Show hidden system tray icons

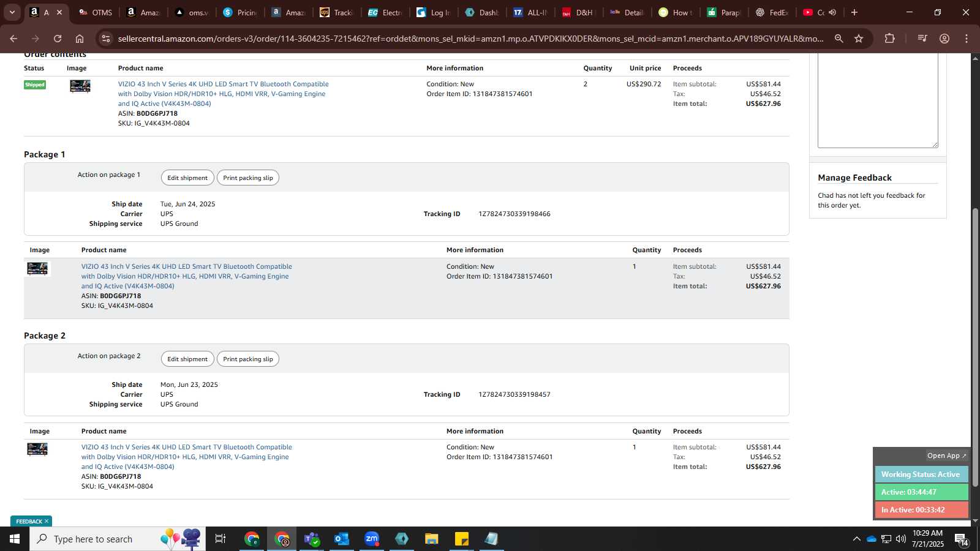pyautogui.click(x=856, y=539)
